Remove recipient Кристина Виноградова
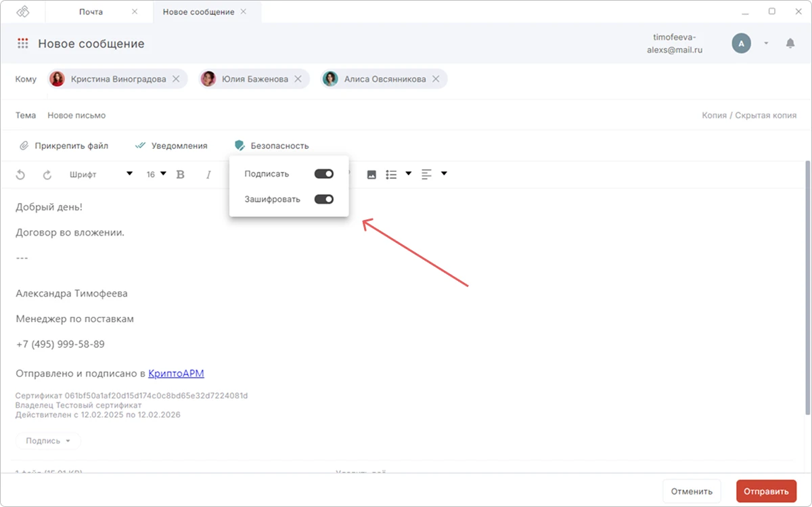 tap(176, 79)
